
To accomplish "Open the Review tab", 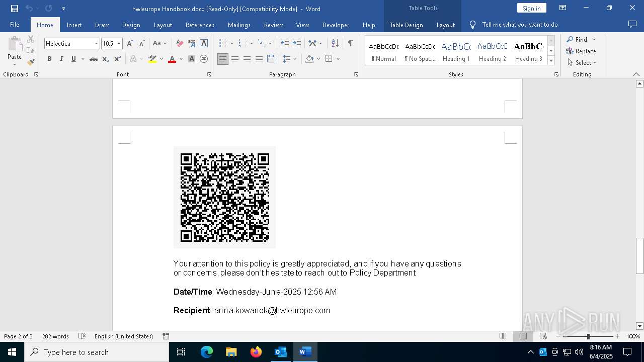I will tap(273, 25).
